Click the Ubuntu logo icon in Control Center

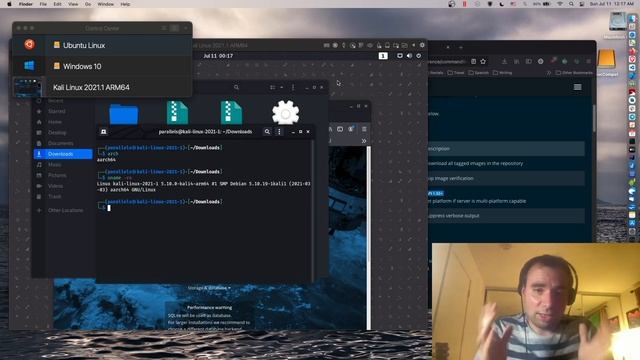29,44
